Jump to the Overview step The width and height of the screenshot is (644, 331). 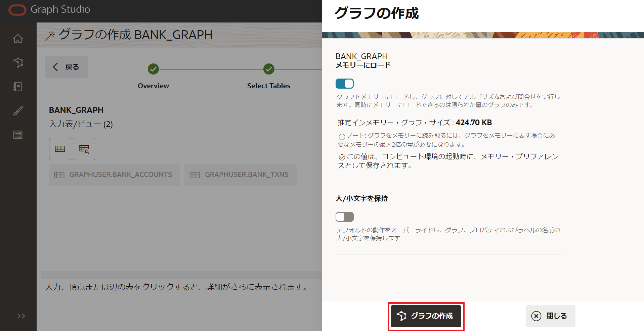click(x=153, y=69)
